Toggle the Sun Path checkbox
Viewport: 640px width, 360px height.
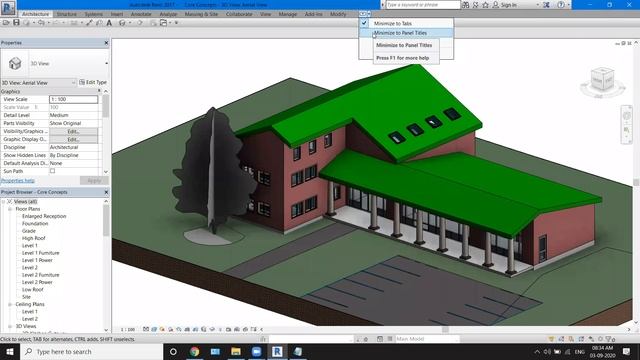52,171
